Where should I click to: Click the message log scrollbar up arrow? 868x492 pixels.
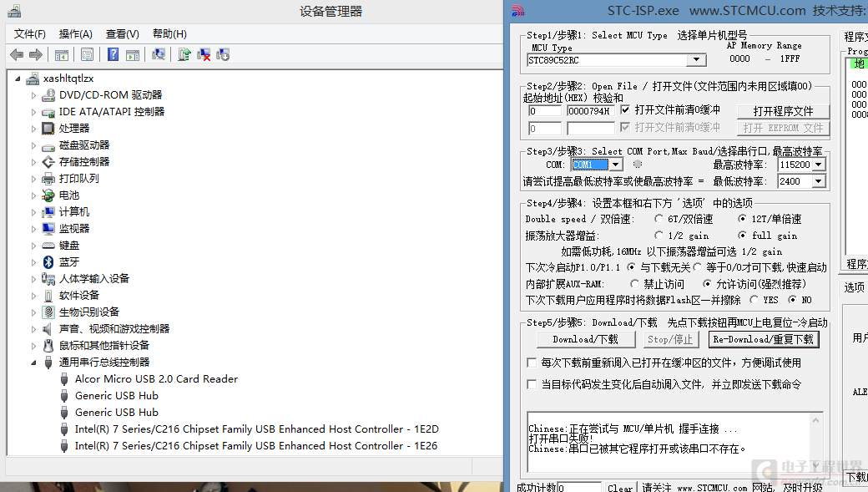pyautogui.click(x=816, y=420)
